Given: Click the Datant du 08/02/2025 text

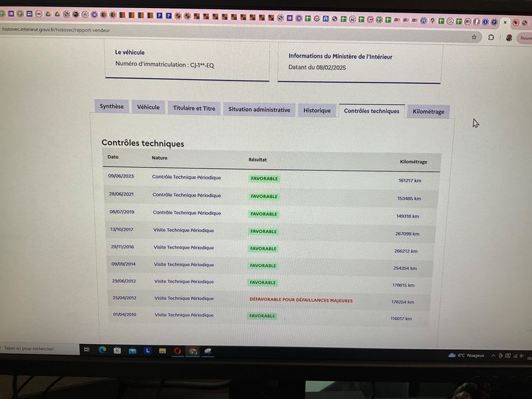Looking at the screenshot, I should (x=317, y=67).
